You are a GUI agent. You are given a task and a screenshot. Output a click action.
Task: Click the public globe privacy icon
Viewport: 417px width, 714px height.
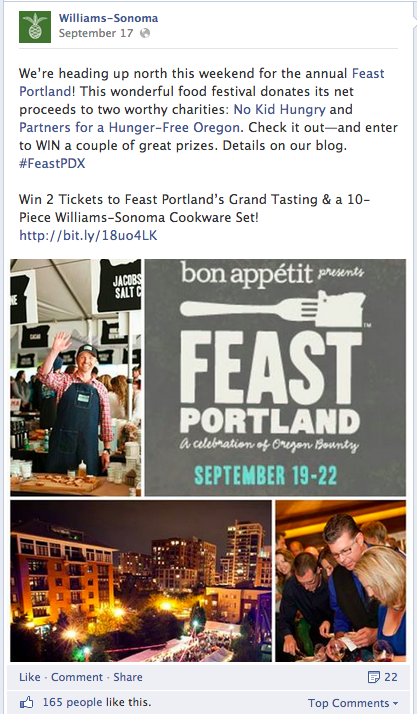(x=145, y=33)
